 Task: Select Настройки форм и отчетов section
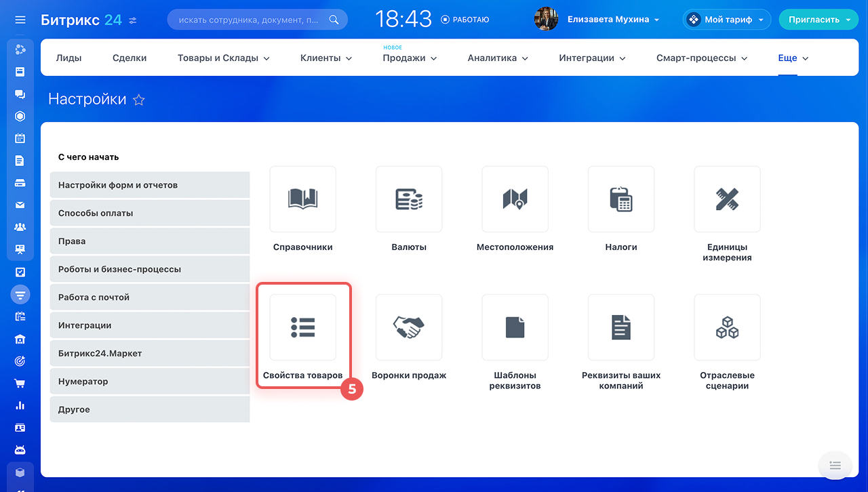coord(150,185)
